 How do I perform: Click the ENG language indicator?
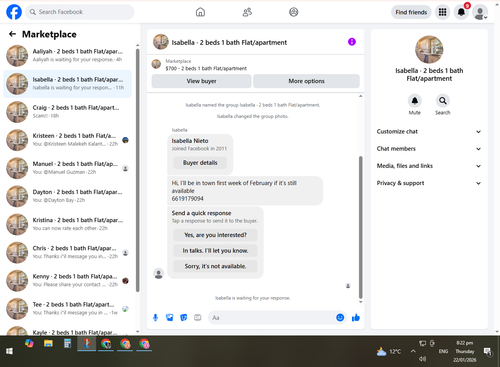click(x=443, y=351)
